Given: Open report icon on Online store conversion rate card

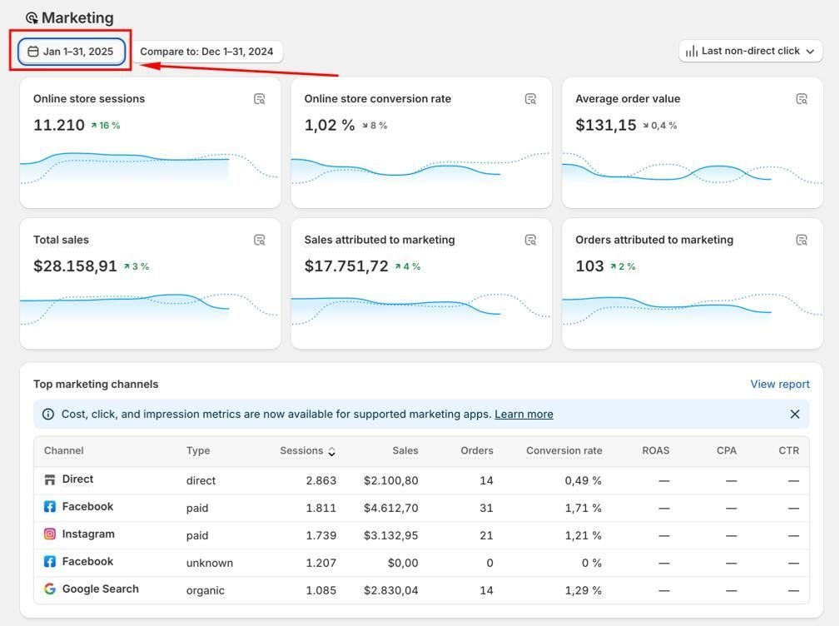Looking at the screenshot, I should [x=530, y=99].
